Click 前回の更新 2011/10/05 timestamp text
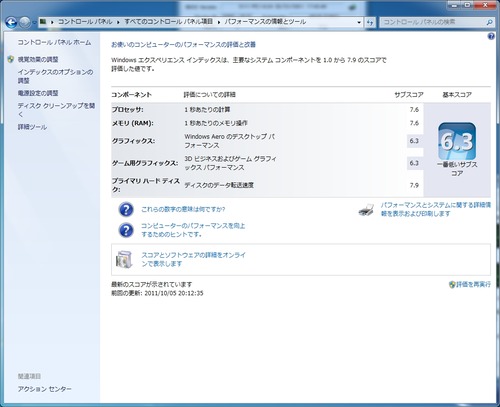 [157, 293]
